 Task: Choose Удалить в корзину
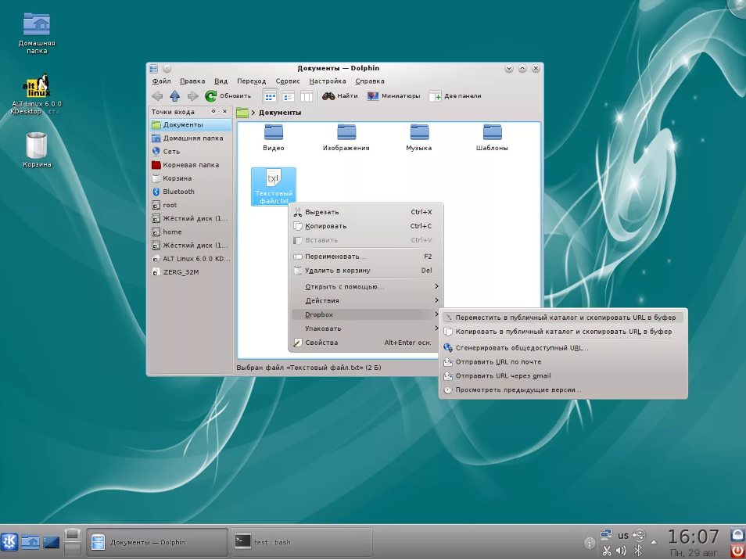tap(365, 271)
